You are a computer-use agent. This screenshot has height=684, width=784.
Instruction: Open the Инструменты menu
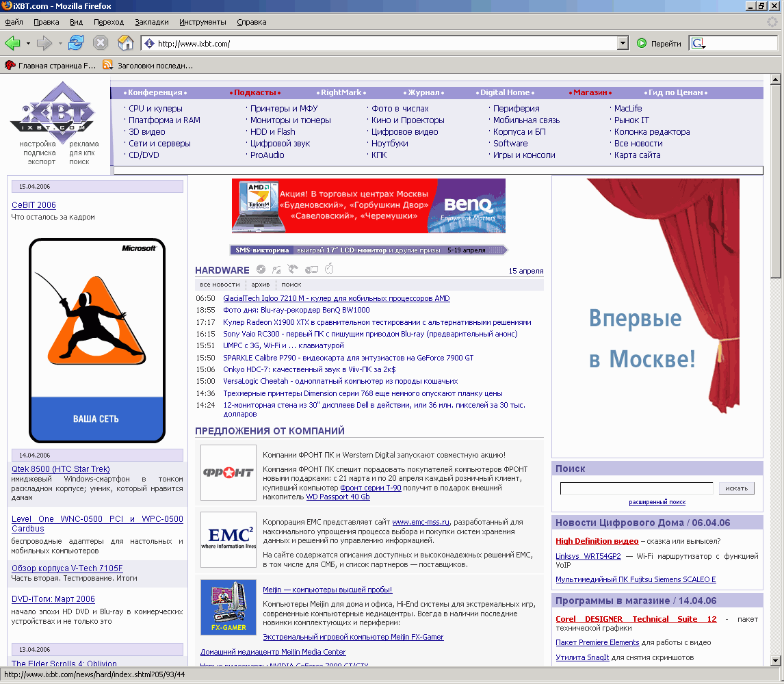(x=202, y=22)
